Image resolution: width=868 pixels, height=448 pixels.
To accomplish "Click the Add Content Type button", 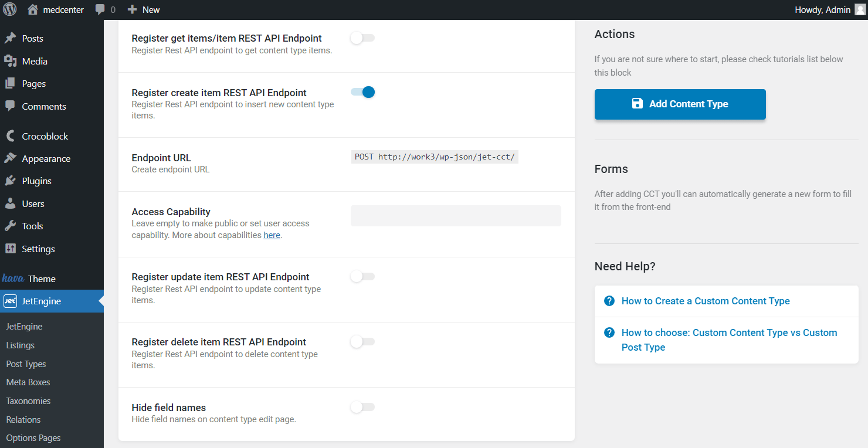I will coord(680,104).
